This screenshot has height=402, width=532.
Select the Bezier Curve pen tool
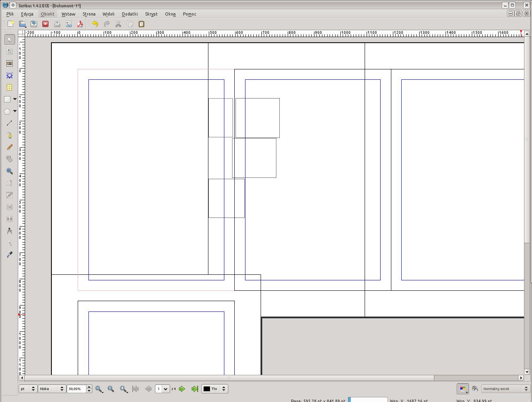coord(10,135)
